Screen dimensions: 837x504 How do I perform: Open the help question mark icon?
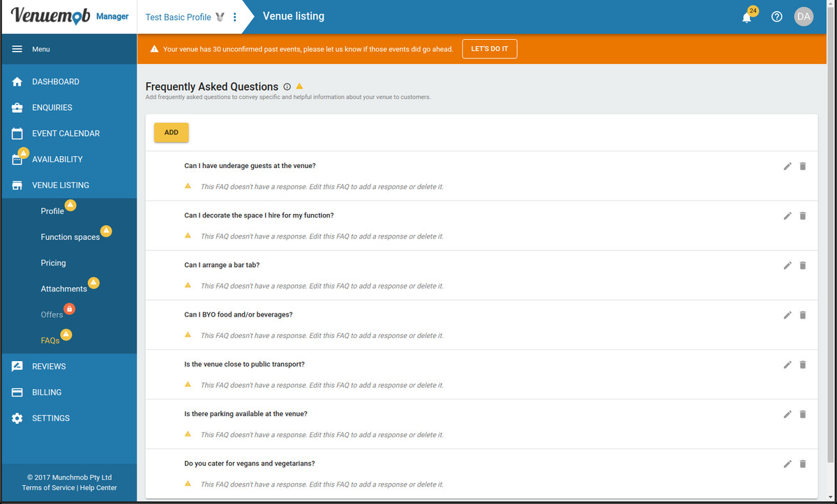point(776,17)
